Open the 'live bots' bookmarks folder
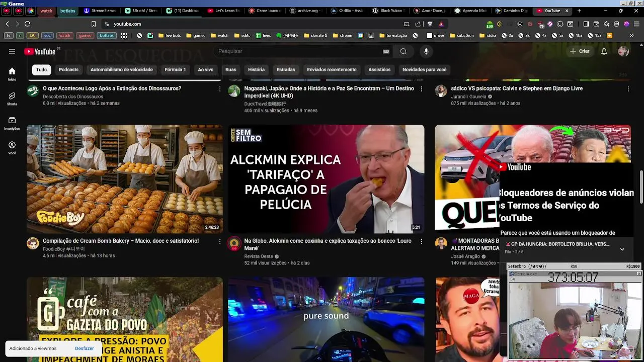Viewport: 644px width, 362px height. click(x=169, y=36)
